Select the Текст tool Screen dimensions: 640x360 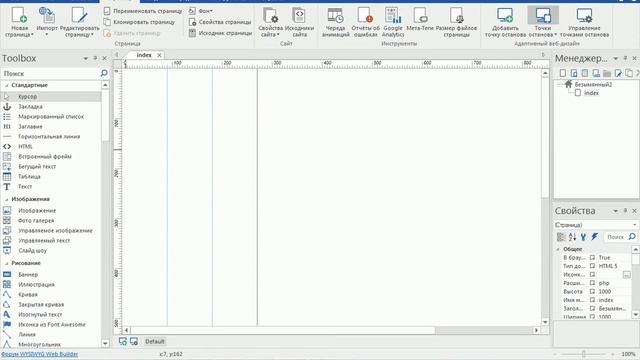point(51,187)
